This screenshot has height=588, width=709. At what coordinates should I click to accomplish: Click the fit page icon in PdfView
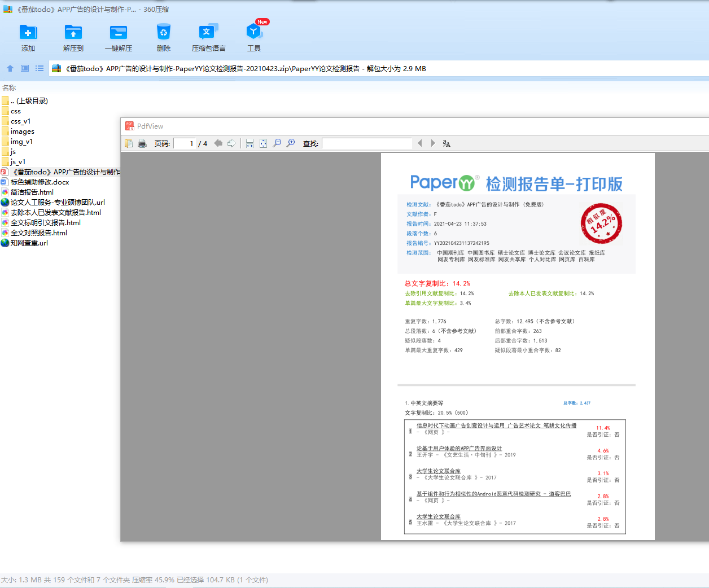coord(263,143)
